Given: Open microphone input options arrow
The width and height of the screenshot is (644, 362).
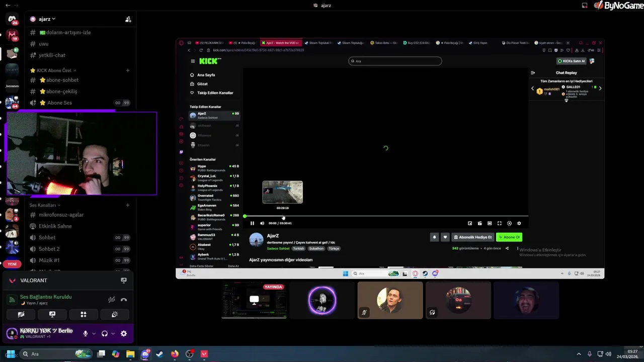Looking at the screenshot, I should [x=94, y=333].
